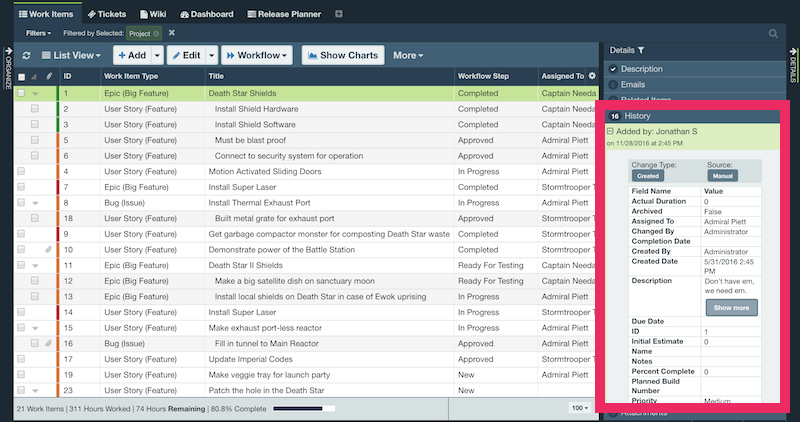The width and height of the screenshot is (800, 422).
Task: Click the attachment paperclip column header
Action: pos(49,76)
